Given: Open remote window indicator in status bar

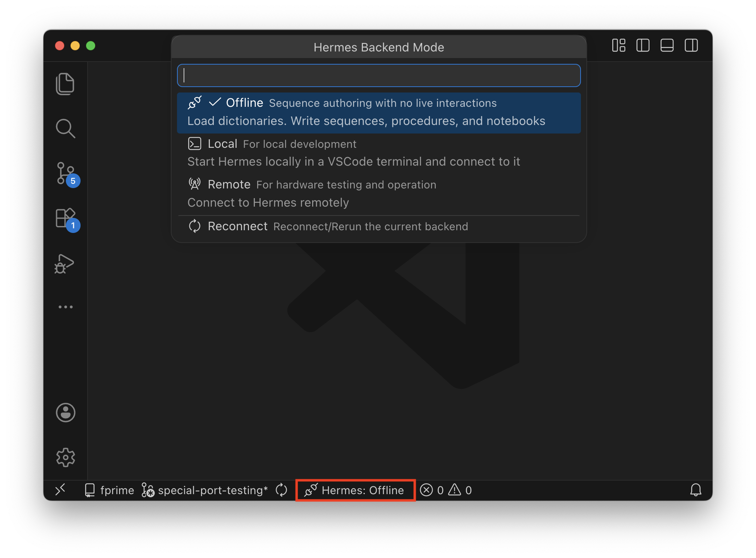Looking at the screenshot, I should click(x=60, y=490).
